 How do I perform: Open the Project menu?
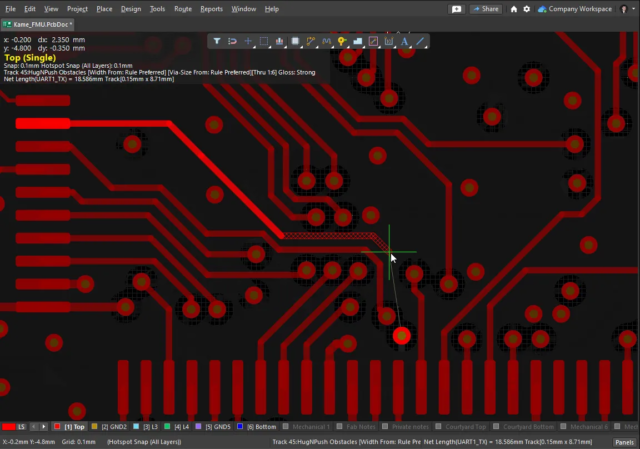(x=77, y=9)
